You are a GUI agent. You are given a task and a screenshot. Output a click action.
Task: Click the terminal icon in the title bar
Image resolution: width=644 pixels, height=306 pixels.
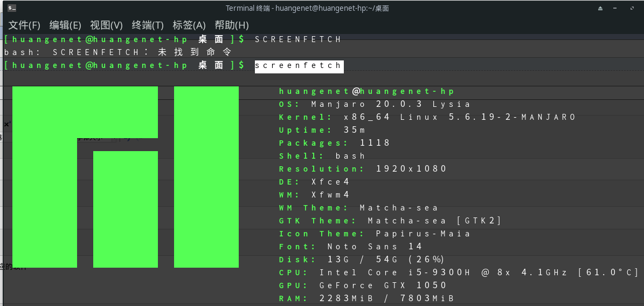pyautogui.click(x=12, y=8)
